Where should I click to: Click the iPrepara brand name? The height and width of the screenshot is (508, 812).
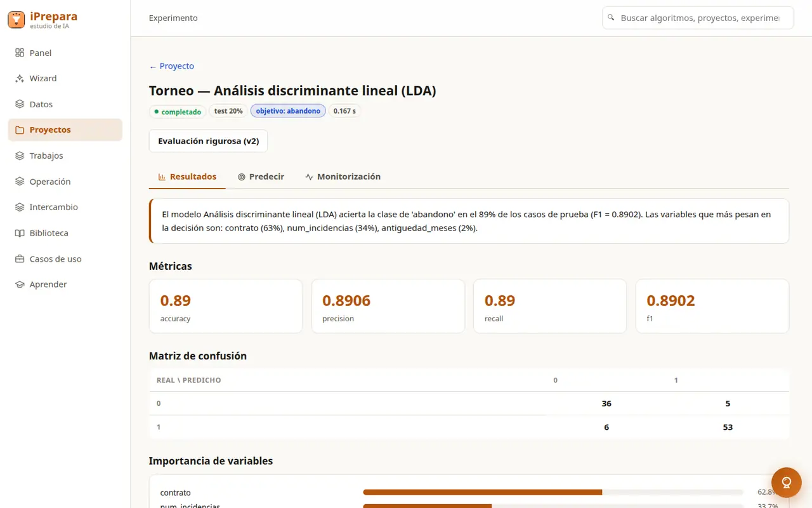click(x=54, y=16)
